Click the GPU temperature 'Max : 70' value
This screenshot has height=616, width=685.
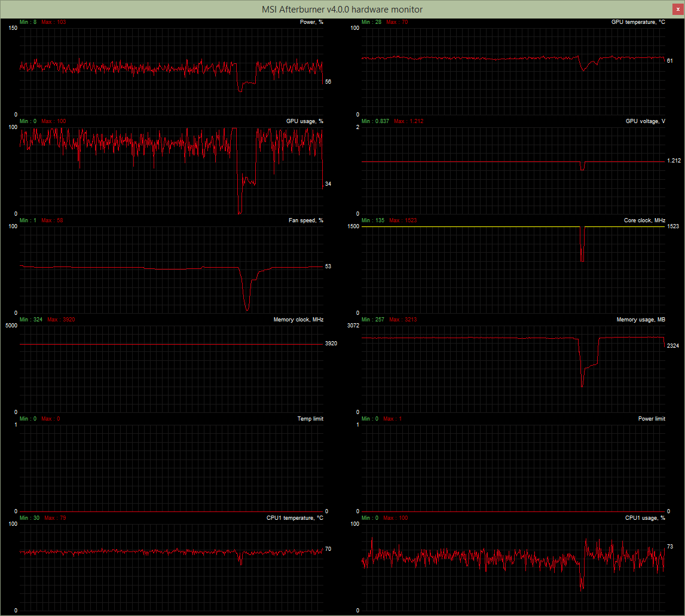pos(397,22)
